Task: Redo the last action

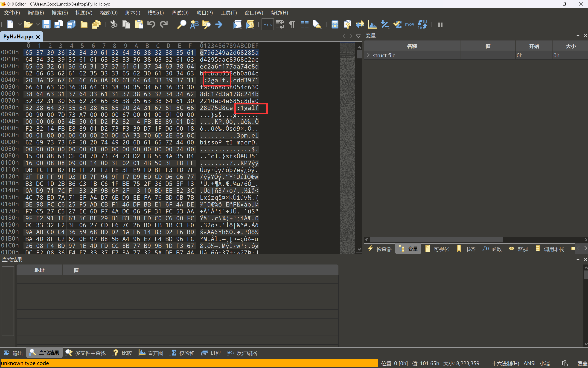Action: tap(164, 24)
